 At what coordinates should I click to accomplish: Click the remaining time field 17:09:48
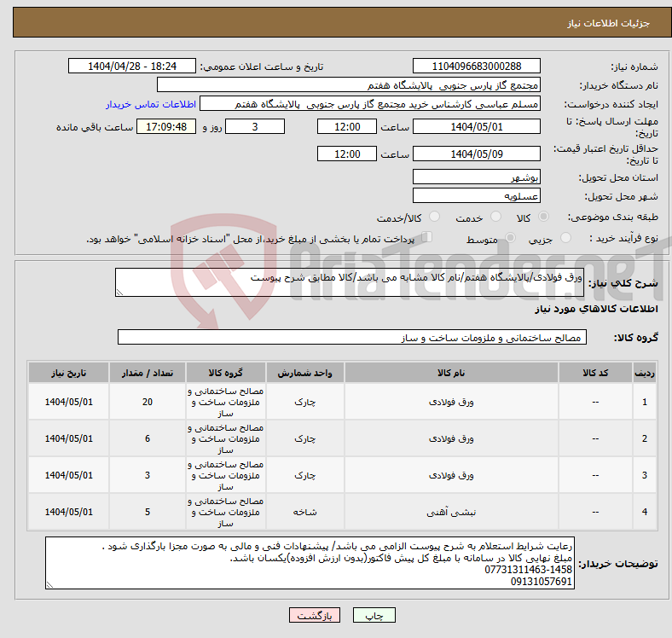pyautogui.click(x=166, y=127)
